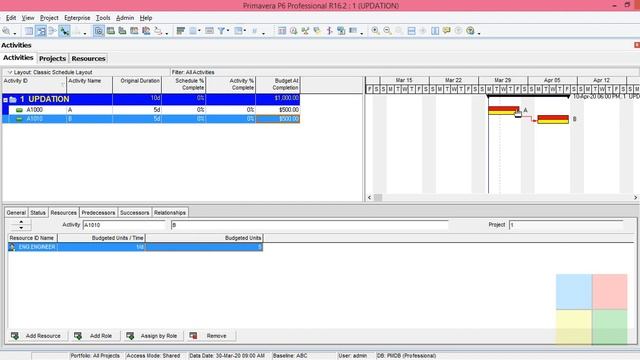Select activity B bar in Gantt chart
The height and width of the screenshot is (360, 640).
pyautogui.click(x=553, y=119)
